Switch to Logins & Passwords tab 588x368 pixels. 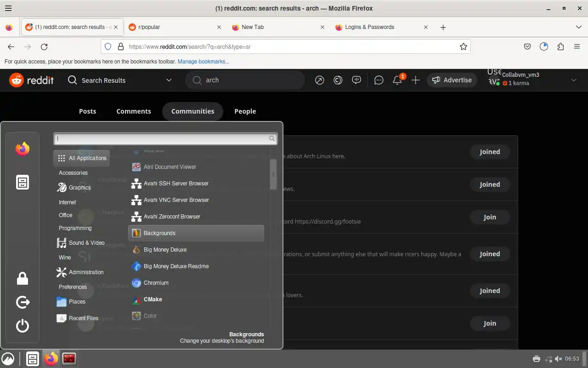(382, 27)
